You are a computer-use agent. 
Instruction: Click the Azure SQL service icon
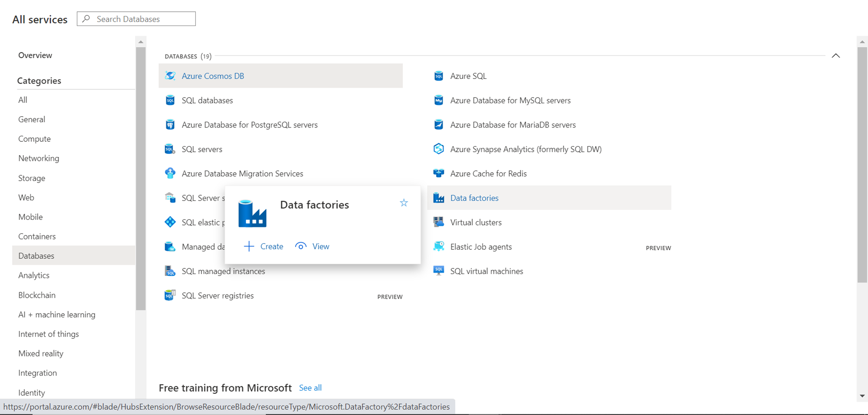438,76
